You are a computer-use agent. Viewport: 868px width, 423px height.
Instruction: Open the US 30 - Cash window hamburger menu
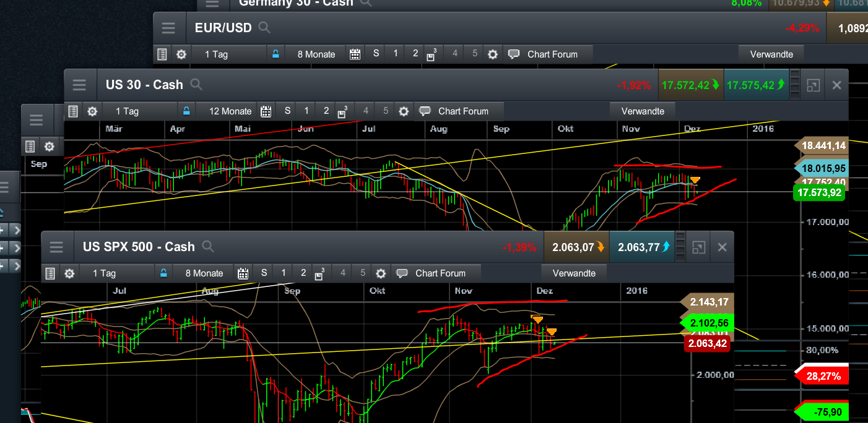point(79,85)
